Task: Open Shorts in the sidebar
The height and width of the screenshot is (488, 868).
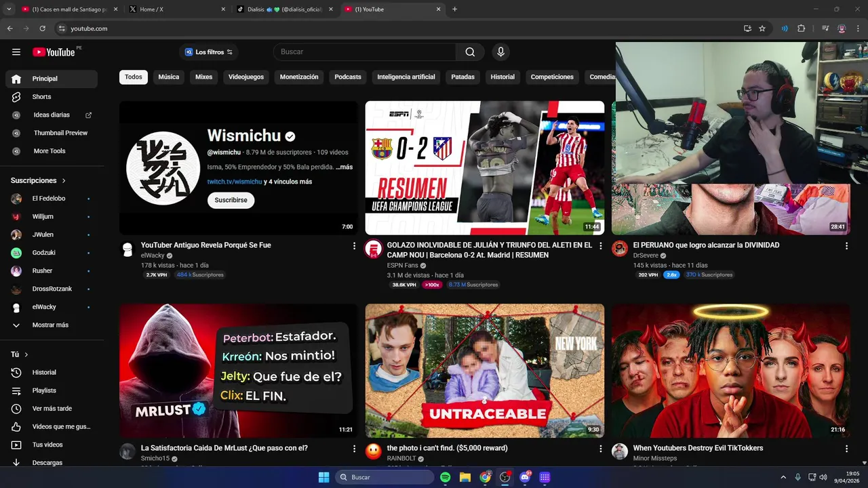Action: [x=52, y=97]
